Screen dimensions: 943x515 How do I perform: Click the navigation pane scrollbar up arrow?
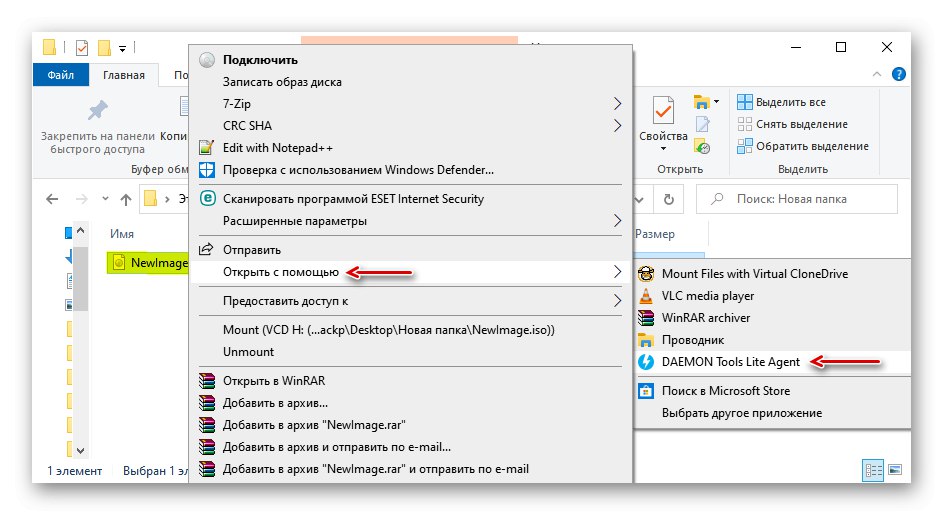(81, 230)
